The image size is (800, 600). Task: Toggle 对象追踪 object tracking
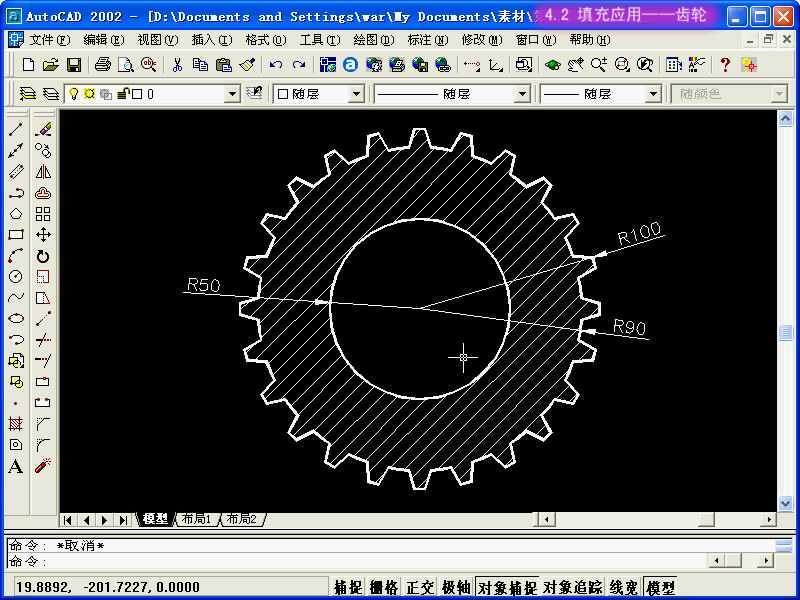point(572,587)
